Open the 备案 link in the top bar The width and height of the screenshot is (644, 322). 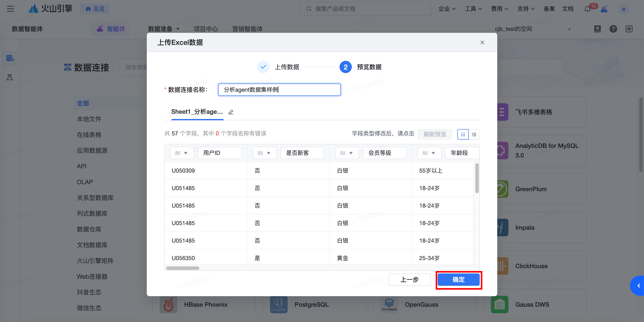[x=549, y=9]
